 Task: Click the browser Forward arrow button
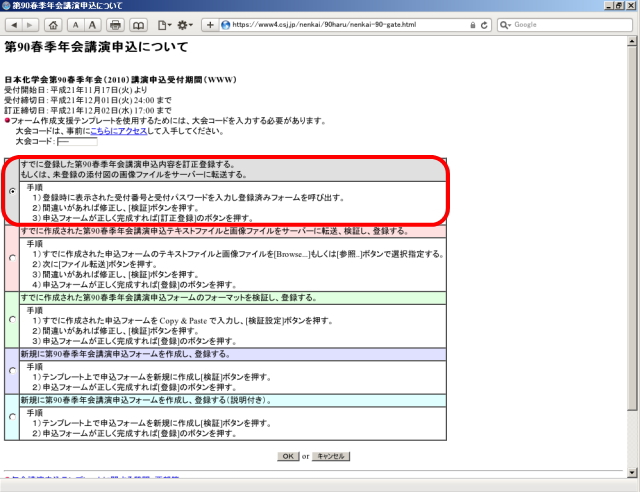28,24
